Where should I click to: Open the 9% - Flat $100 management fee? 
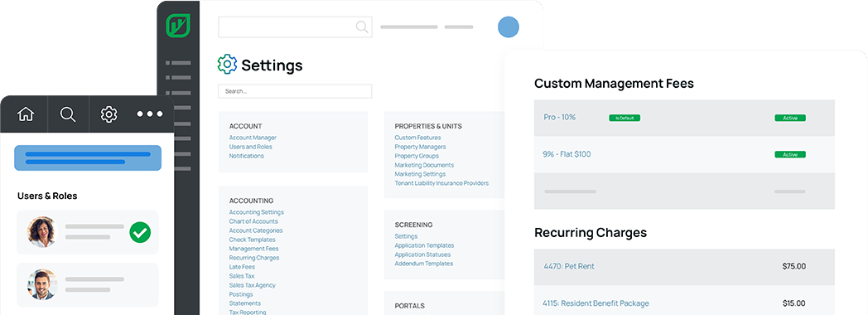(x=567, y=154)
